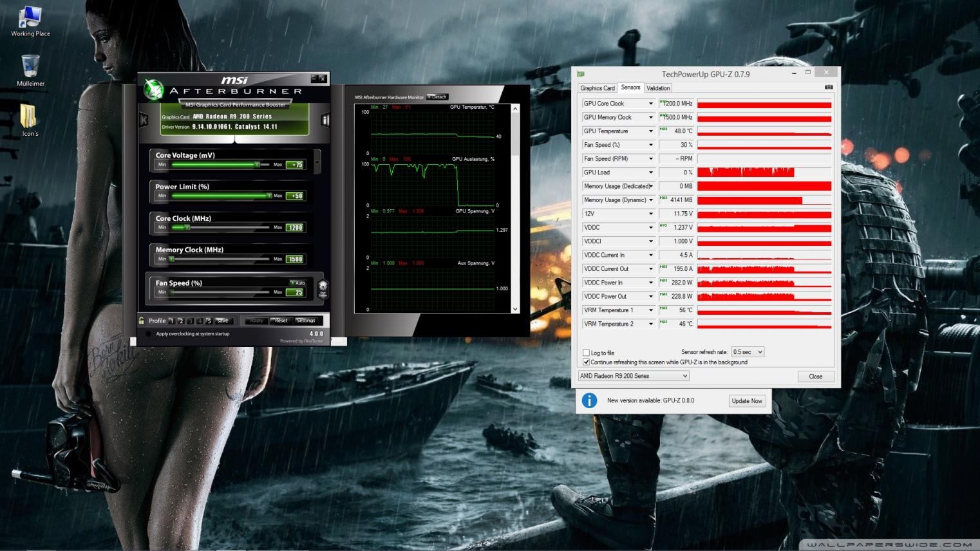The image size is (980, 551).
Task: Open the Icon's folder on desktop
Action: [x=30, y=121]
